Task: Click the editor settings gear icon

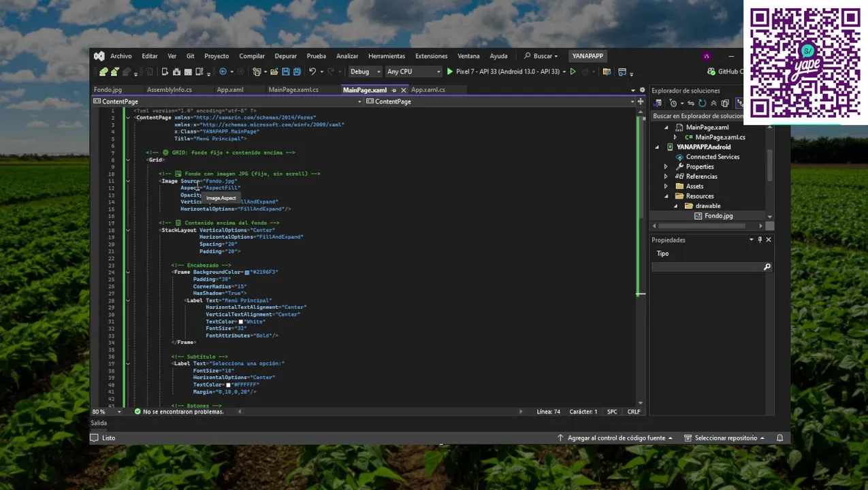Action: pyautogui.click(x=642, y=90)
